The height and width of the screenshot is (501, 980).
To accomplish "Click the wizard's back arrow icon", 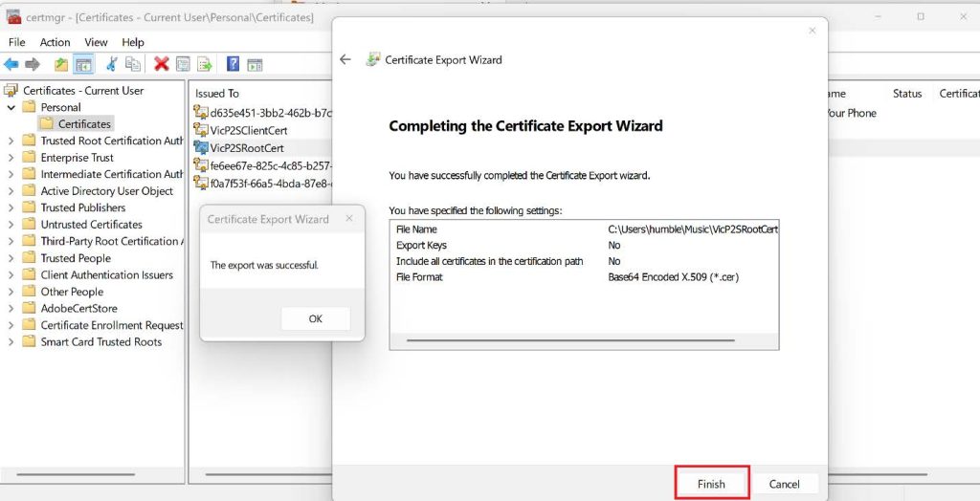I will coord(345,59).
